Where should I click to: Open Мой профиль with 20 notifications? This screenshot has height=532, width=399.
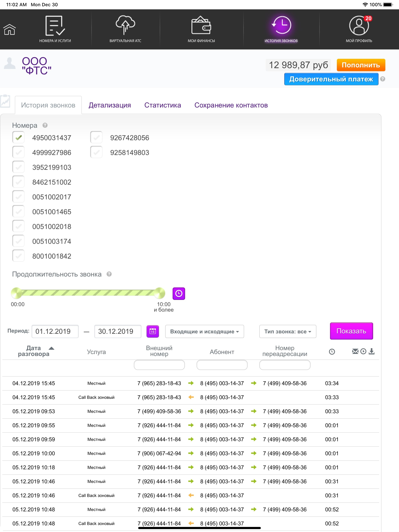point(359,29)
